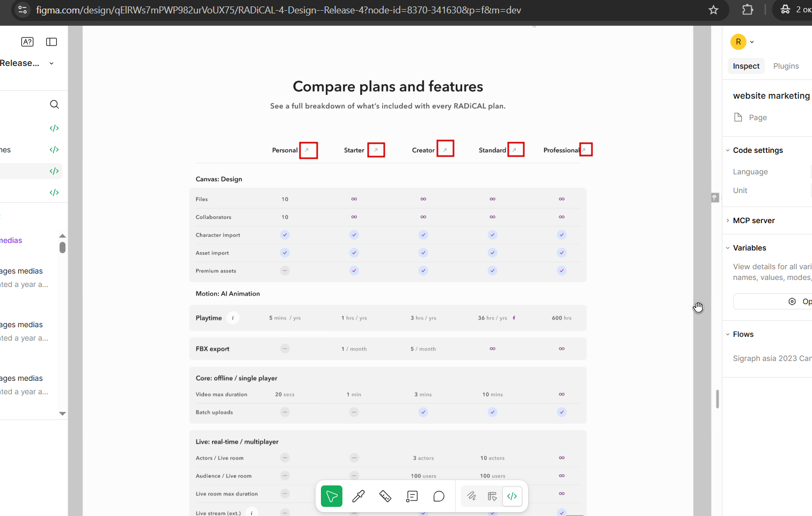The height and width of the screenshot is (516, 812).
Task: Select the 'Collaborators' row label
Action: [214, 217]
